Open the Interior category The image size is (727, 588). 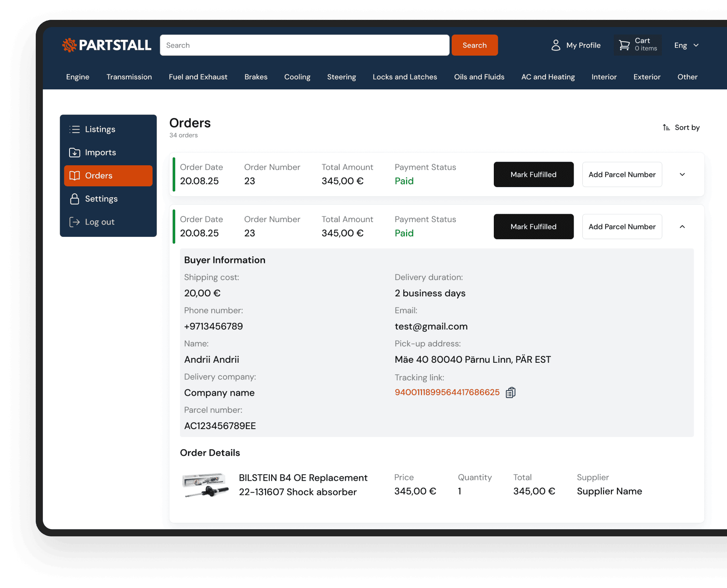[604, 77]
